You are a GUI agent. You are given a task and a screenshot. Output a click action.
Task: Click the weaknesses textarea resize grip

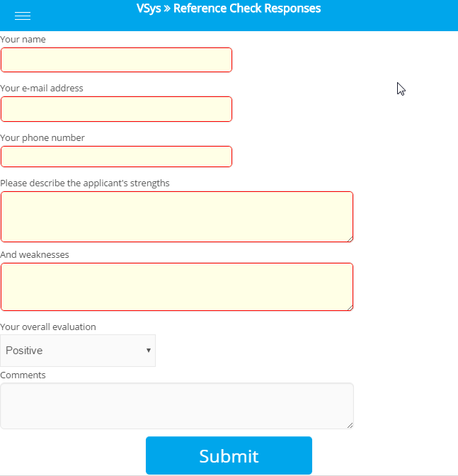[349, 307]
